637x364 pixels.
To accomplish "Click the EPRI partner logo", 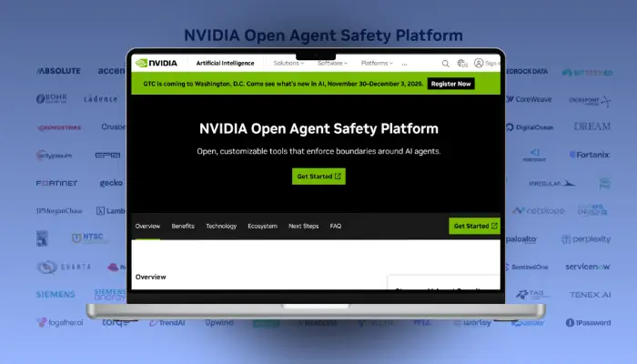I will (107, 156).
